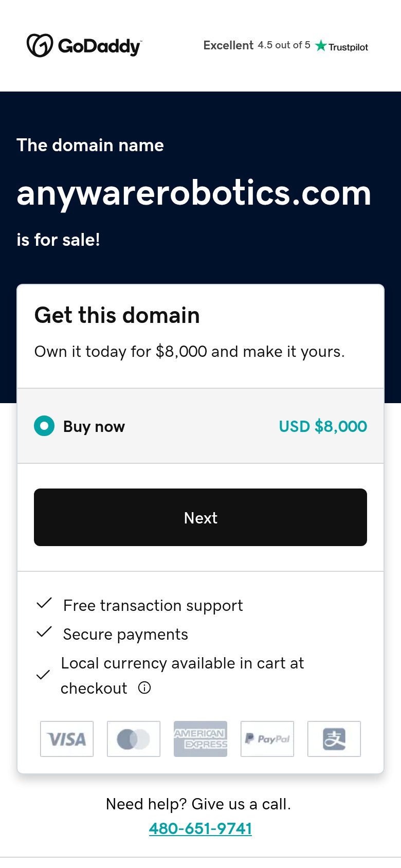Click the Buy now label
Screen dimensions: 401x868
click(x=94, y=427)
